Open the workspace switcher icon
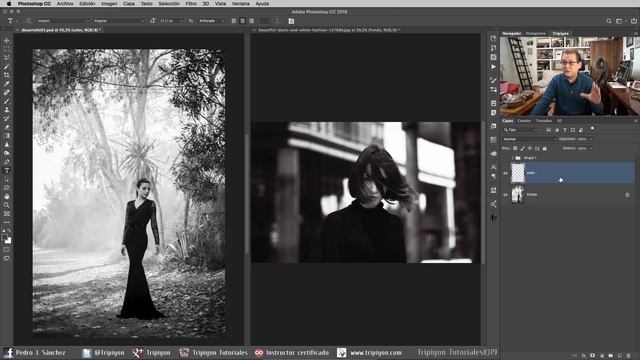Screen dimensions: 640x360 pyautogui.click(x=620, y=21)
